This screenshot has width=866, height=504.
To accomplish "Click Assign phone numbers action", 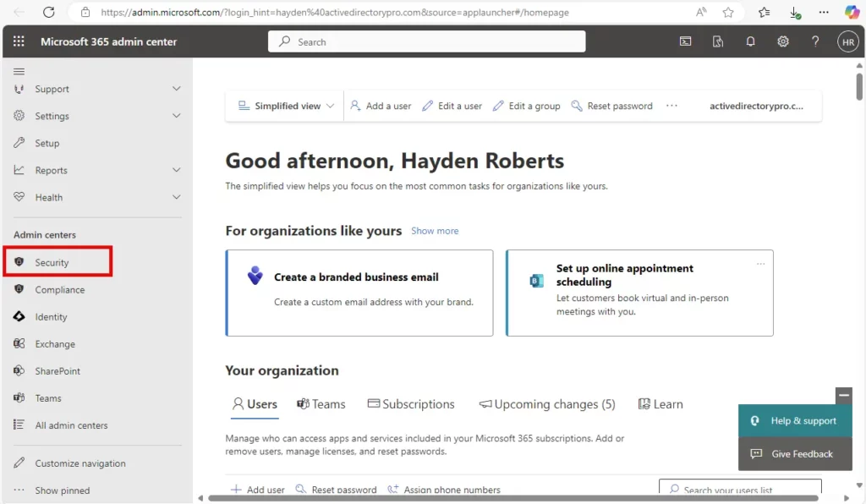I will pos(444,489).
